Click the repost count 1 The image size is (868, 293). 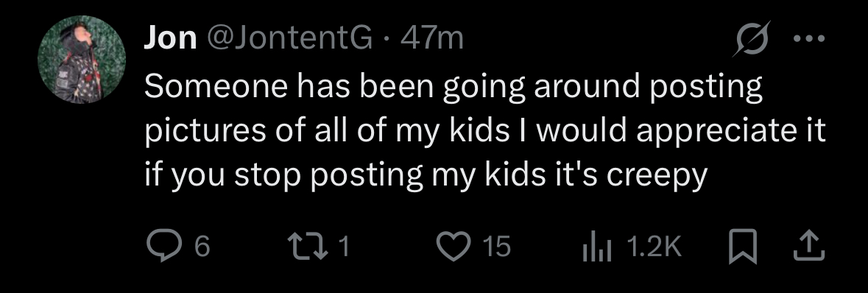click(x=344, y=246)
